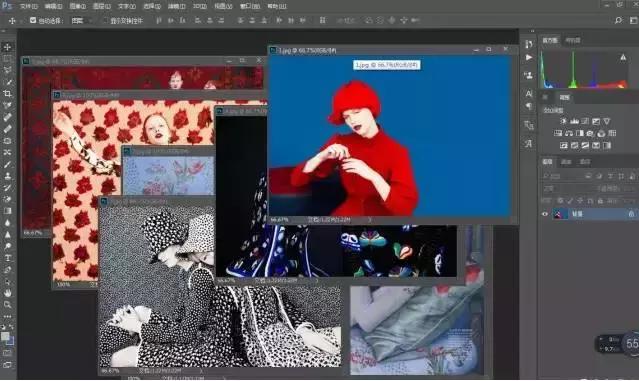Select the Blur tool
This screenshot has height=381, width=639.
(x=7, y=223)
